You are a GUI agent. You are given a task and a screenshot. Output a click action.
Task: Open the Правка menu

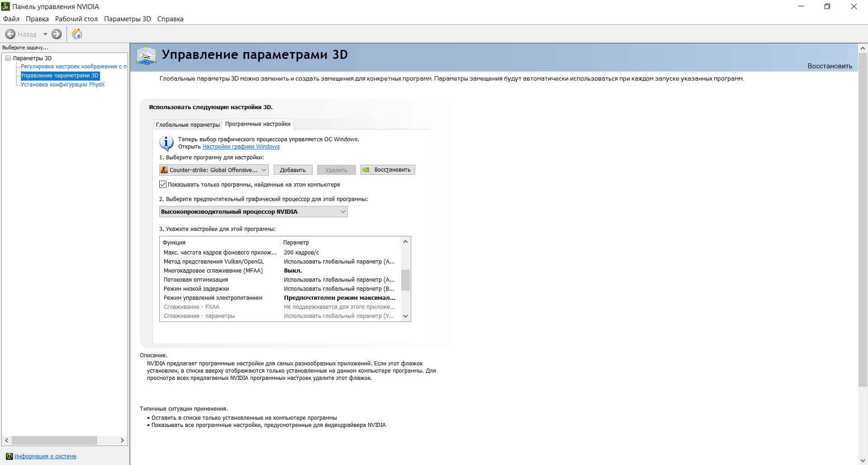37,19
